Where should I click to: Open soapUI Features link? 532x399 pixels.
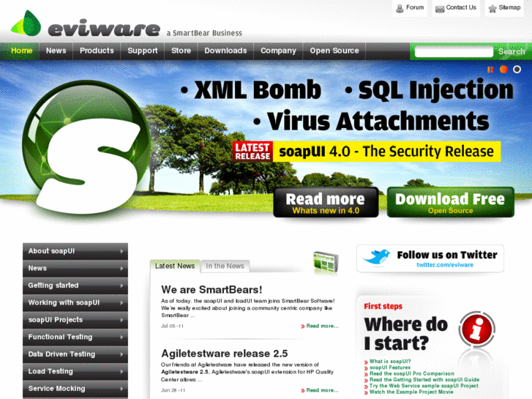390,368
